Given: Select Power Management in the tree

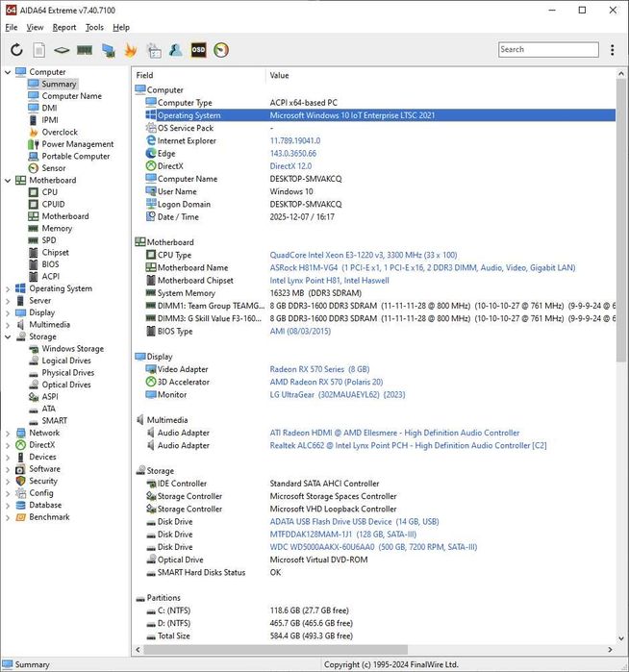Looking at the screenshot, I should coord(78,144).
